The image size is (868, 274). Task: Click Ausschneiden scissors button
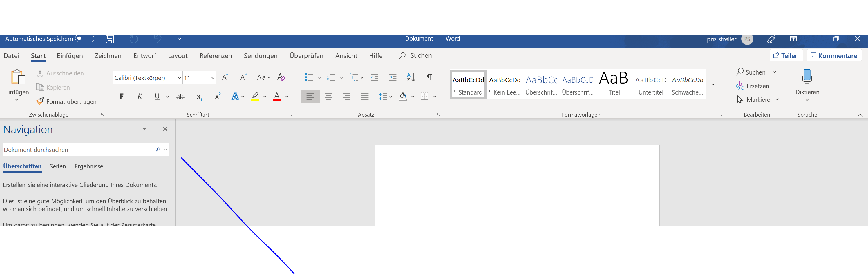[x=60, y=73]
